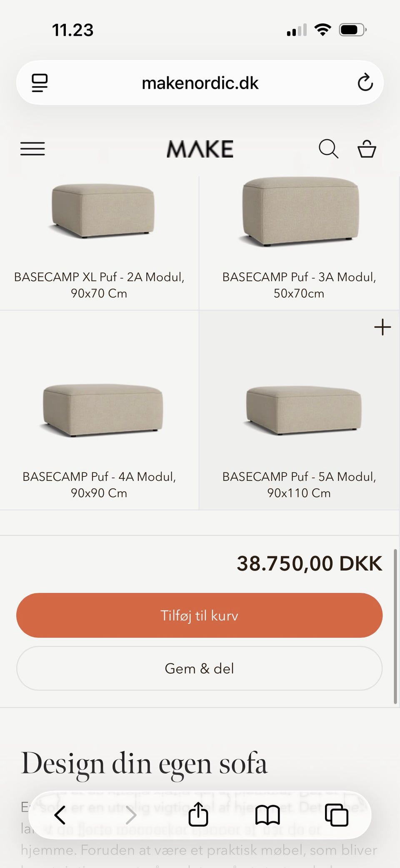This screenshot has width=400, height=868.
Task: Click the Gem & del button
Action: coord(199,668)
